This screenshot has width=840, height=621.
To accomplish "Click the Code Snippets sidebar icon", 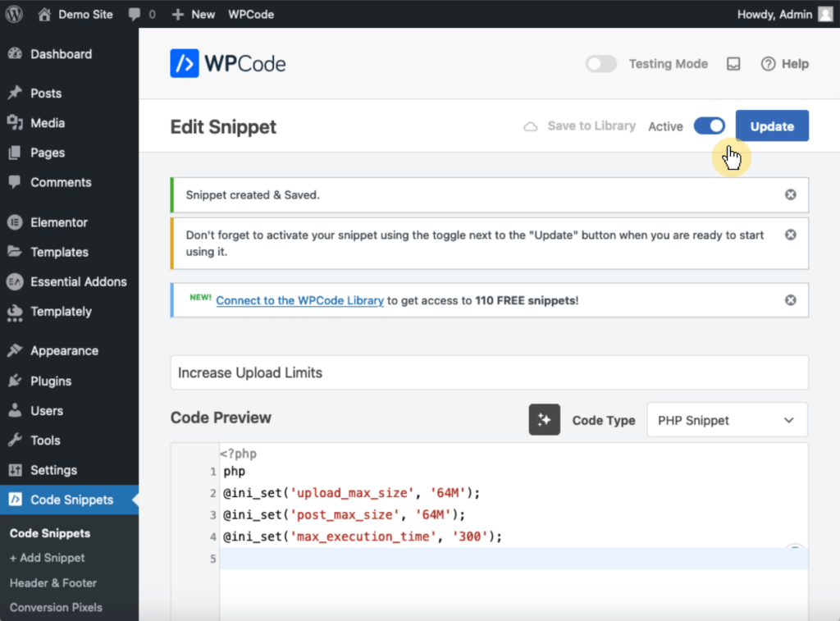I will (16, 500).
